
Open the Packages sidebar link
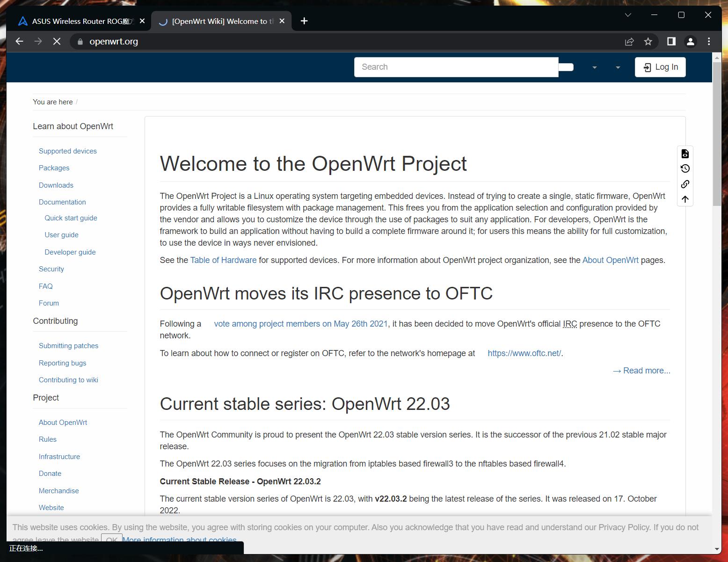point(54,168)
